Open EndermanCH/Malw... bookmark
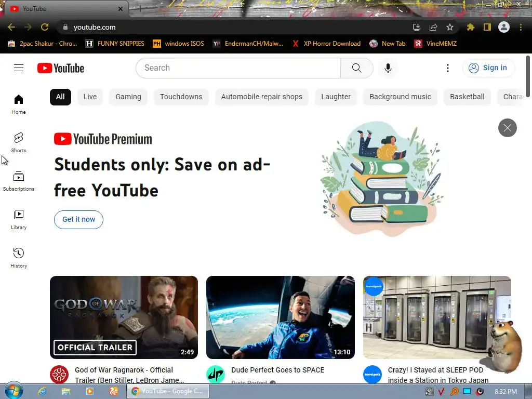The width and height of the screenshot is (532, 399). point(248,44)
